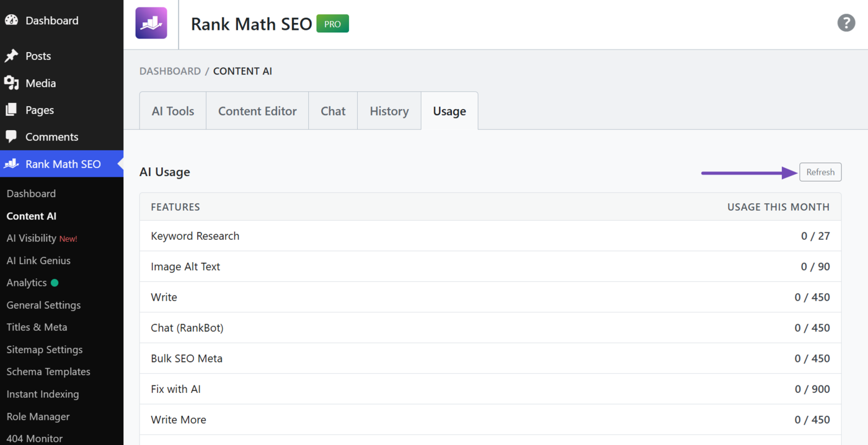
Task: Click the Image Alt Text row label
Action: pos(185,267)
